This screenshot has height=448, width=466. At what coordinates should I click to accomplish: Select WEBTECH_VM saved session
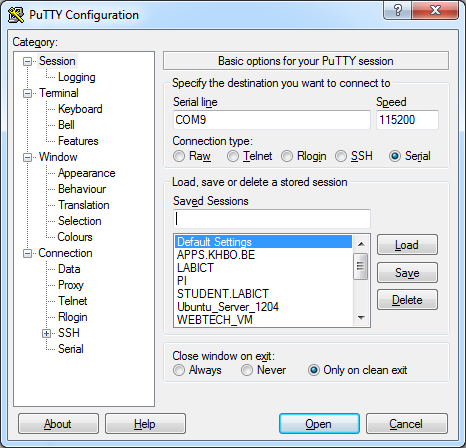pyautogui.click(x=263, y=320)
